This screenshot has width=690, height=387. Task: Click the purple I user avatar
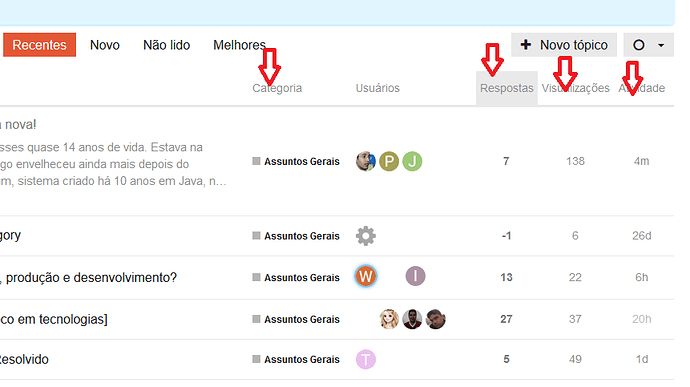[415, 276]
